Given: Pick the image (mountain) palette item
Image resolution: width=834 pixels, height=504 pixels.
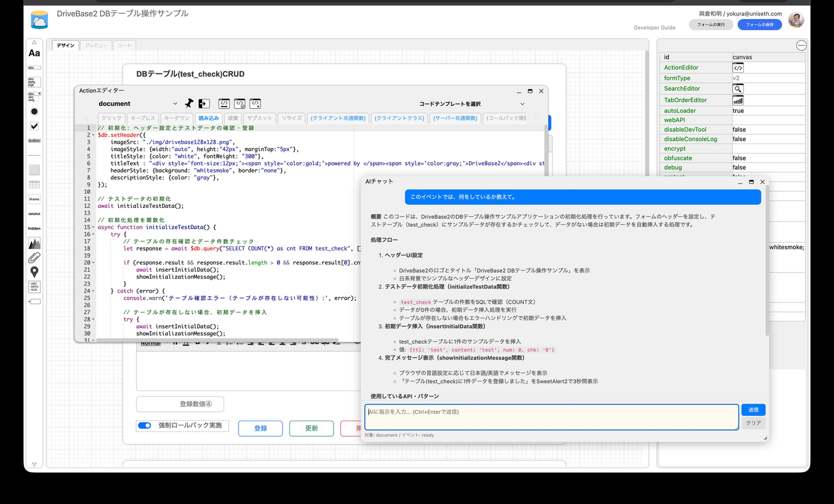Looking at the screenshot, I should tap(34, 243).
